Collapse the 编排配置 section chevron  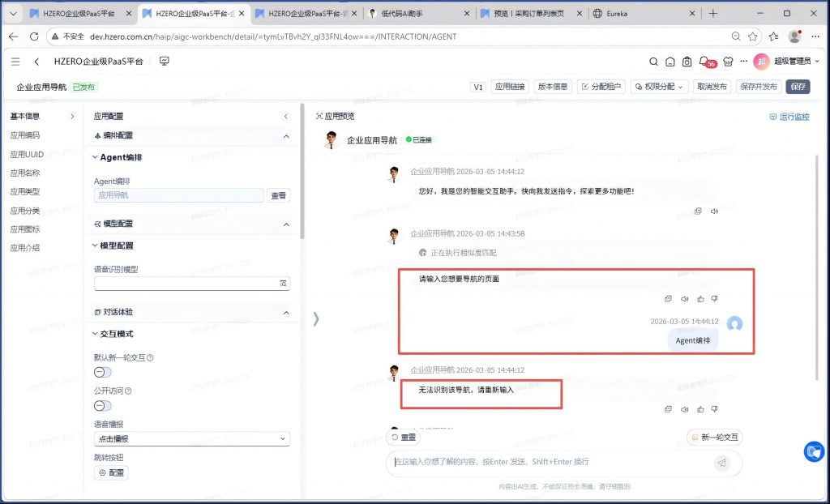click(x=286, y=136)
